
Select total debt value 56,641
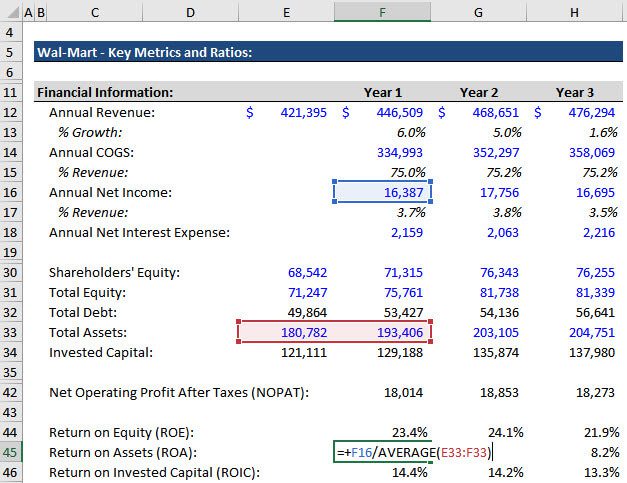[595, 312]
